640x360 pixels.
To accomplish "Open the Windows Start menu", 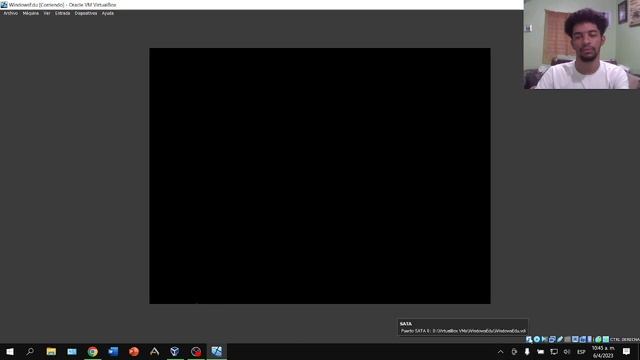I will [10, 351].
